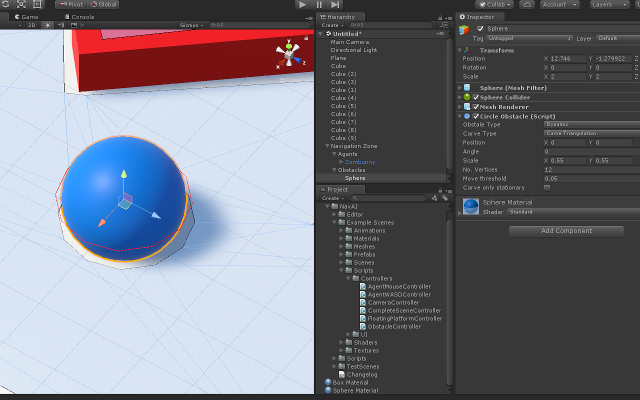Switch to the Game tab
This screenshot has width=640, height=400.
[x=26, y=17]
